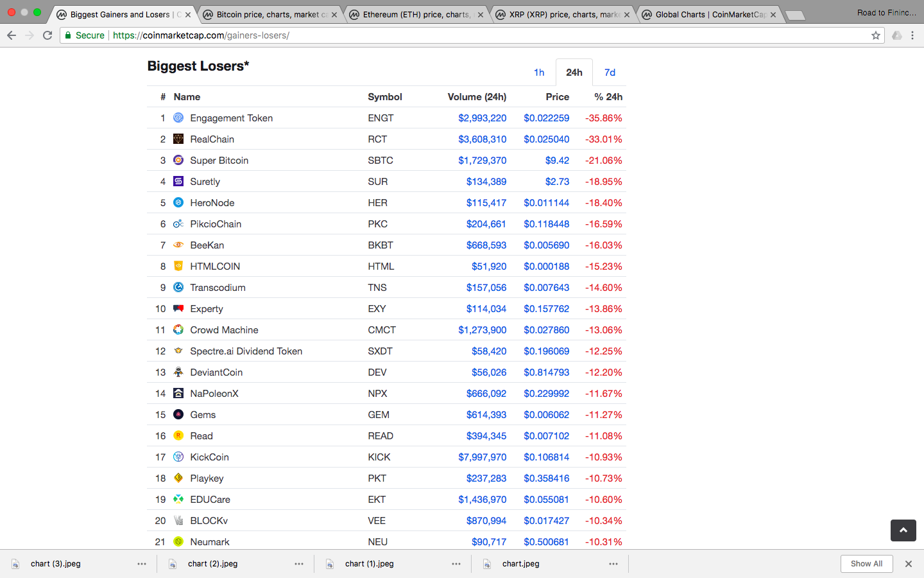Open the Chrome three-dot menu
Screen dimensions: 924x578
point(912,35)
